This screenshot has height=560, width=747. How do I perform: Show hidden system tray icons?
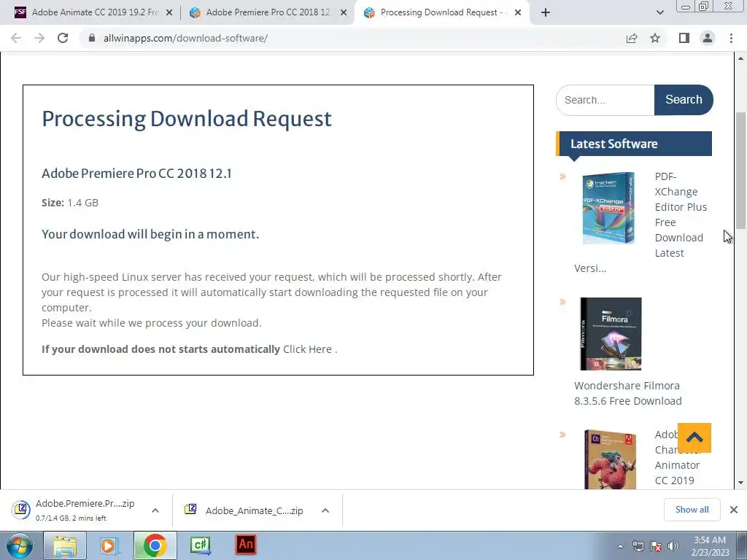[x=620, y=546]
